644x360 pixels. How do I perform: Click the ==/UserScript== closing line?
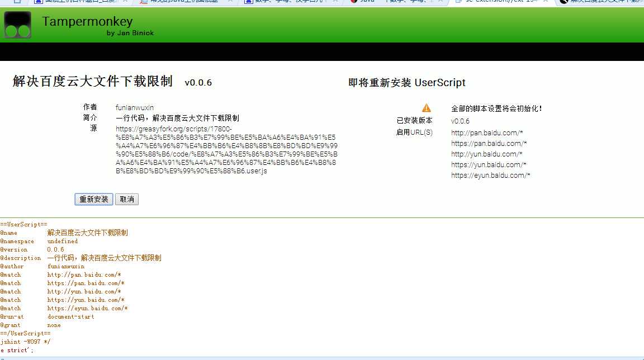click(x=26, y=333)
